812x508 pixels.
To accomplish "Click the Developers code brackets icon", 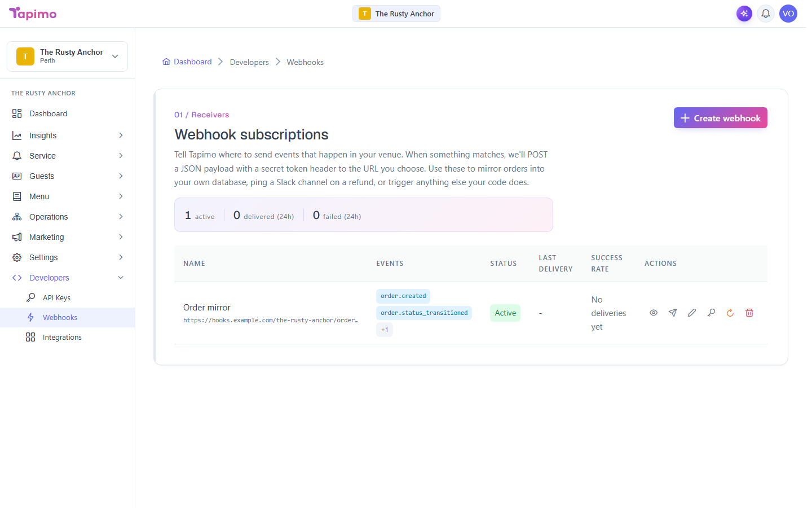I will [17, 278].
